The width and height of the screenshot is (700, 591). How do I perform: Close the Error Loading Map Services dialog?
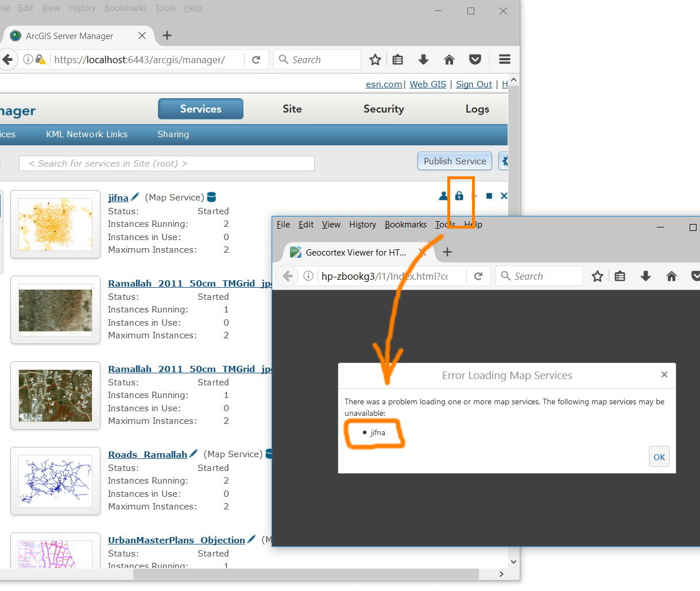tap(664, 374)
